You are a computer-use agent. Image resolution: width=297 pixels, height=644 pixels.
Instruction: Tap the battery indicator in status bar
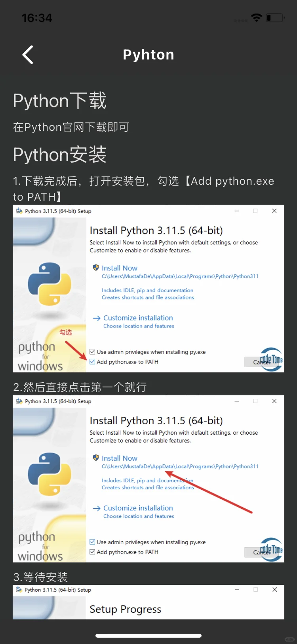click(x=275, y=18)
